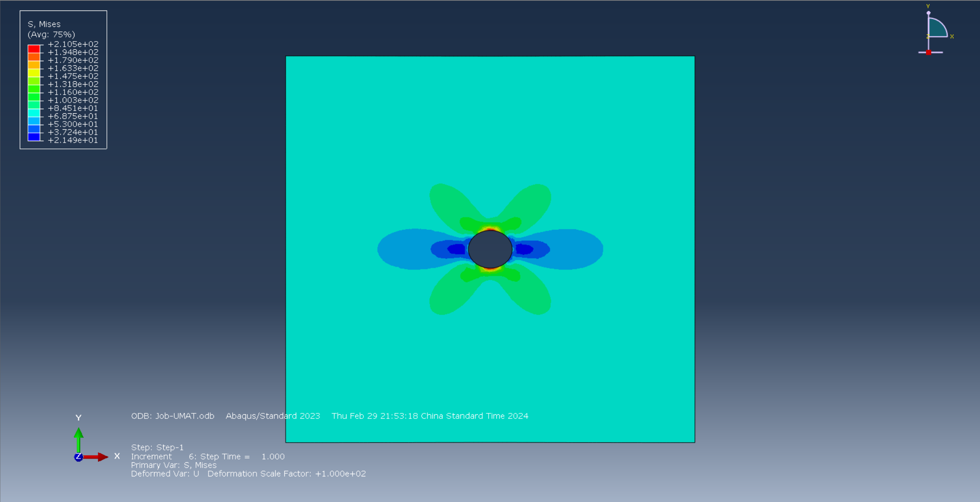Click 'Primary Var: S, Mises' text

(174, 465)
